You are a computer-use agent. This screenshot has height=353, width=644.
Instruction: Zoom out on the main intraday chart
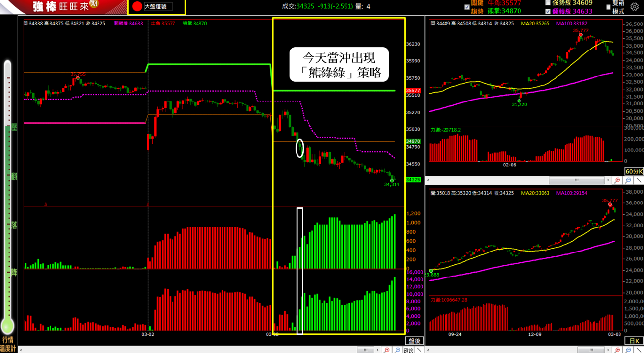[397, 350]
